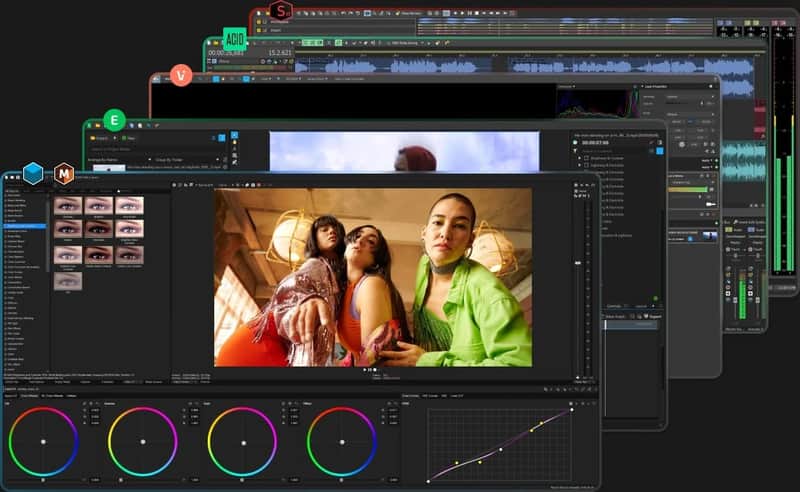Click the small video thumbnail in the right side panel

710,236
